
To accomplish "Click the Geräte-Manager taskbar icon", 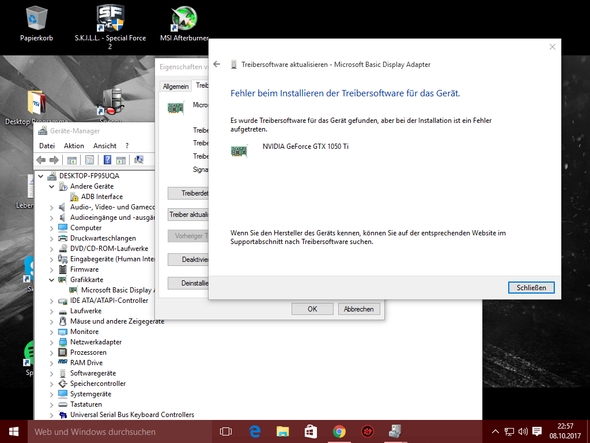I will click(x=395, y=432).
